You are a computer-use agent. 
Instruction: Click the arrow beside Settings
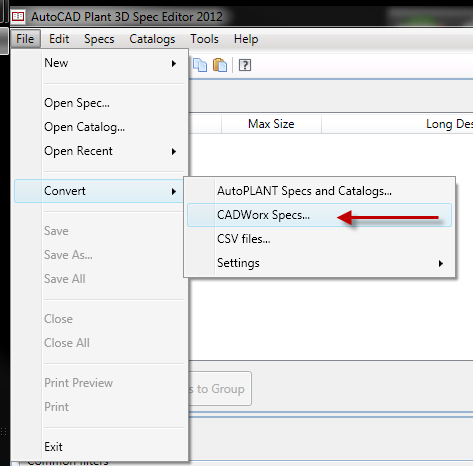tap(441, 263)
